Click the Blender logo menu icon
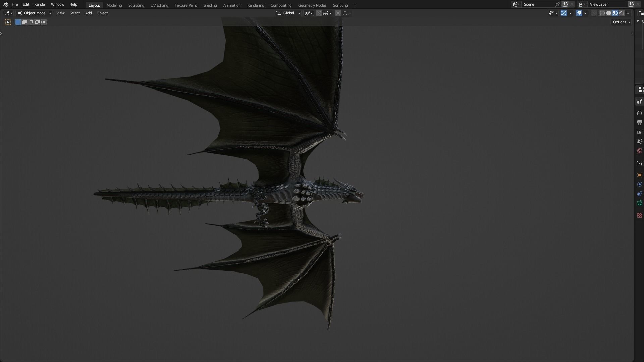Screen dimensions: 644x362 point(6,4)
